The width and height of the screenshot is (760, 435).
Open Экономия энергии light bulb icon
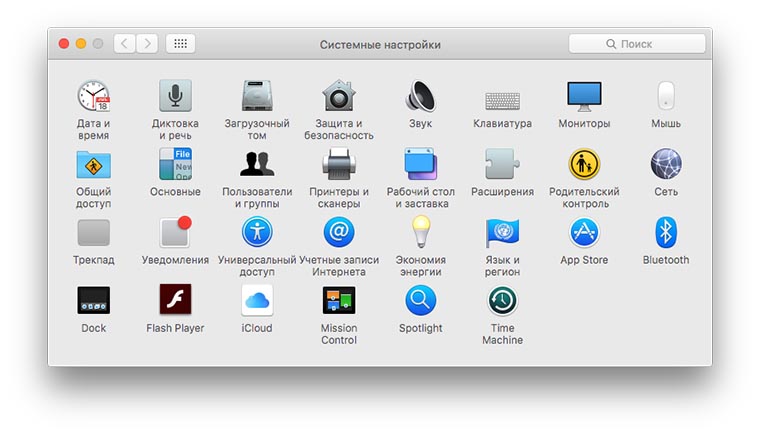(x=420, y=232)
